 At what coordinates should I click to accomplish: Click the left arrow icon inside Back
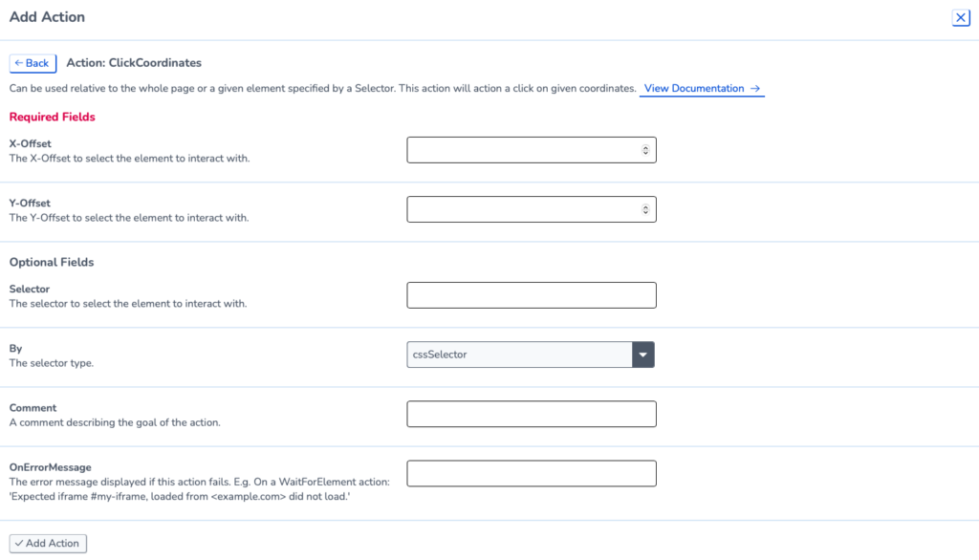click(19, 63)
